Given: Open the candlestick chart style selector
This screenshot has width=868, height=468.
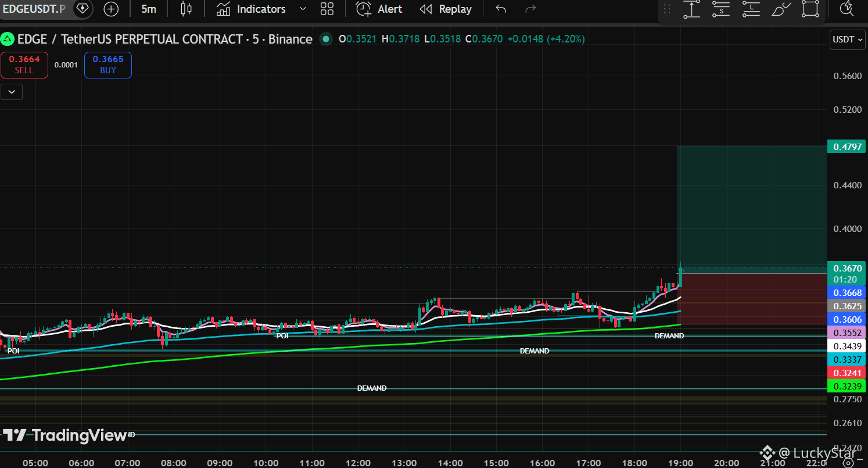Looking at the screenshot, I should pos(186,9).
